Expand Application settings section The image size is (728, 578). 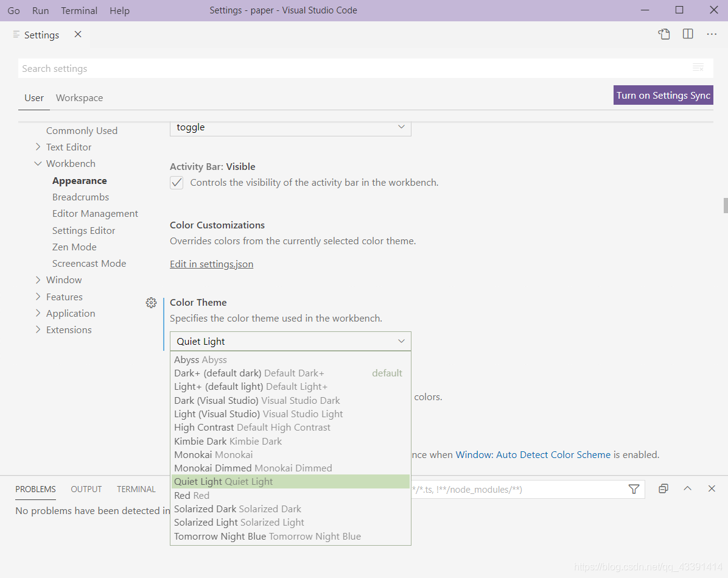click(x=38, y=313)
